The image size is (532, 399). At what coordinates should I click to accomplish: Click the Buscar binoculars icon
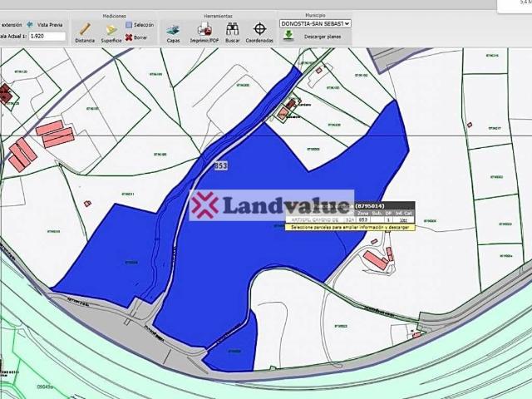(x=233, y=33)
